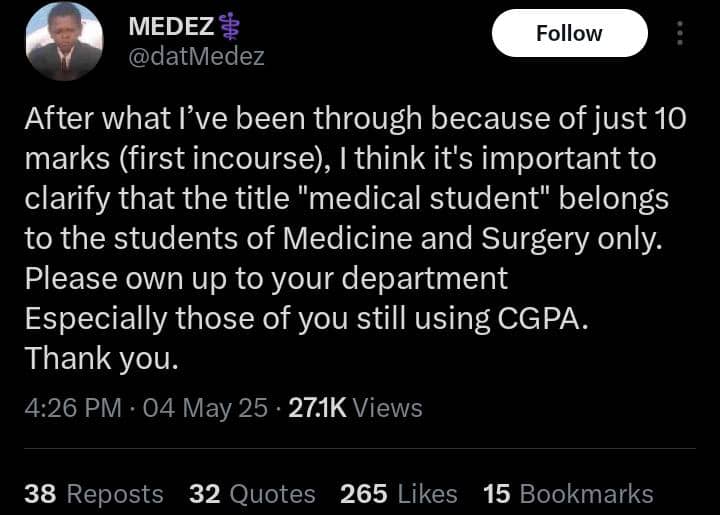Show the 38 Reposts list

pyautogui.click(x=94, y=494)
